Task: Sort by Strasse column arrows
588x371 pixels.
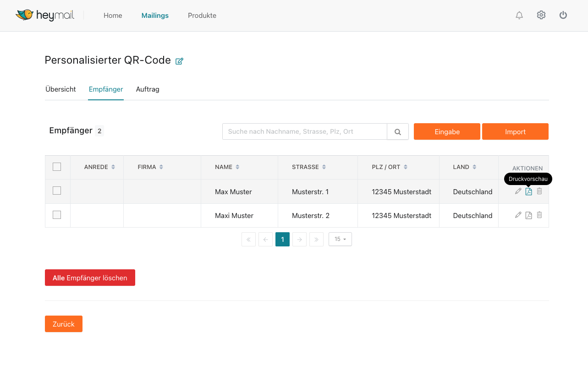Action: point(324,167)
